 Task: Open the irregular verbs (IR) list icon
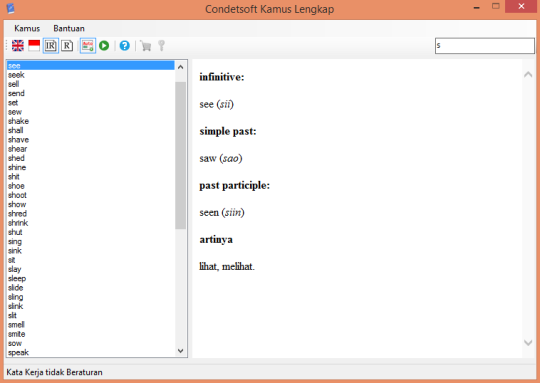click(x=51, y=45)
